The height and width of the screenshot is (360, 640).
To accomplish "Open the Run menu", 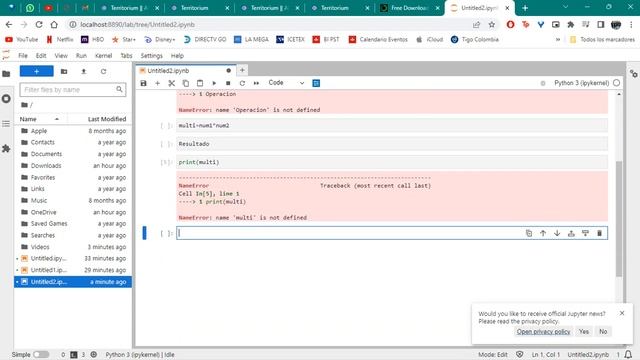I will pos(81,56).
